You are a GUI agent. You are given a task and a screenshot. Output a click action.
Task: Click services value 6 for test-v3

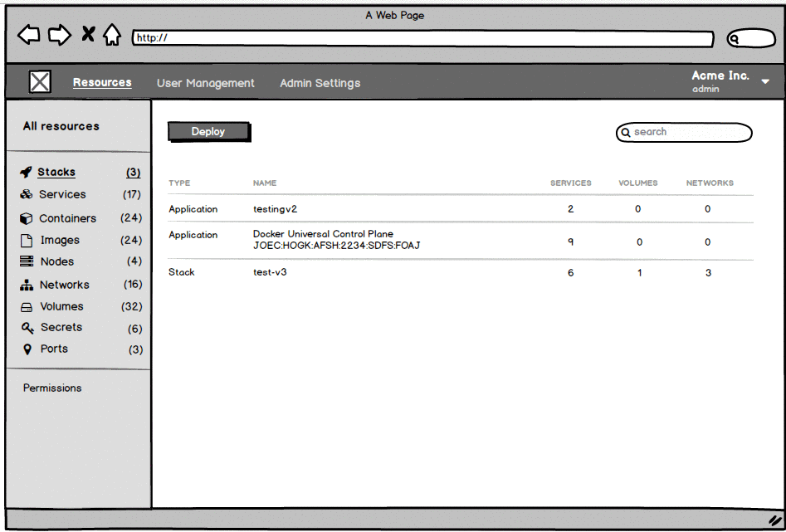[570, 273]
